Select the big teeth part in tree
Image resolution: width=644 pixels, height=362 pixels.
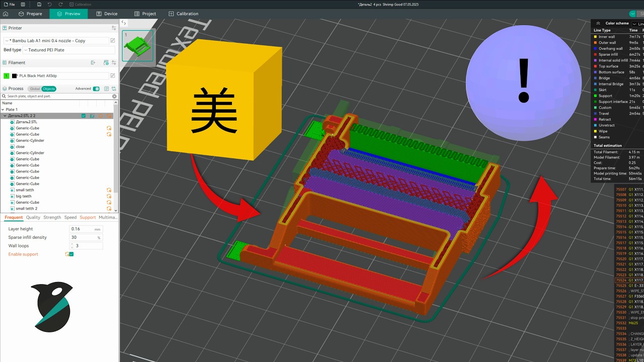pyautogui.click(x=24, y=196)
